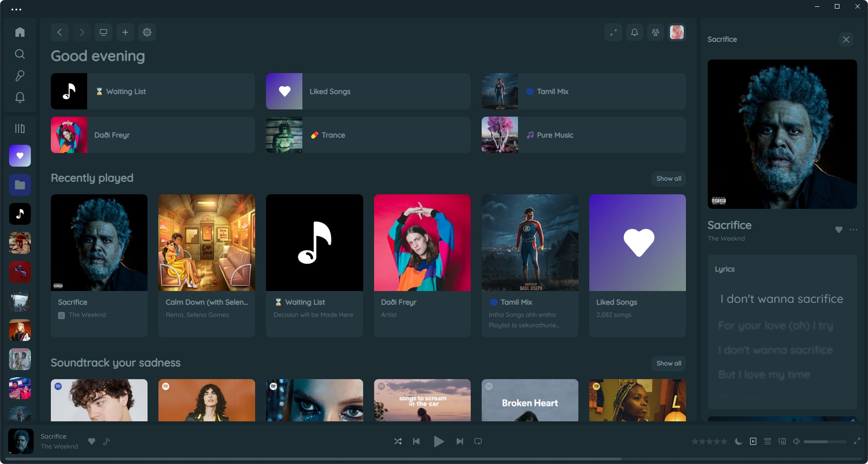
Task: Click the music note icon in player bar
Action: point(107,441)
